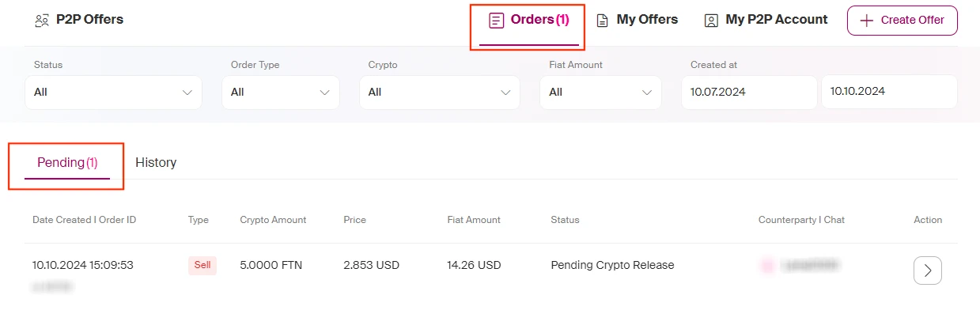Click the My Offers document icon
The height and width of the screenshot is (314, 980).
603,21
